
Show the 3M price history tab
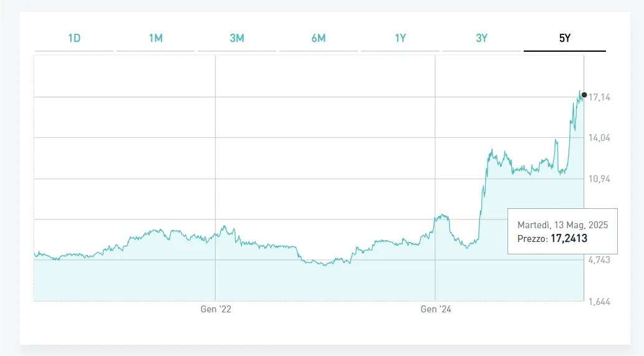(x=237, y=38)
